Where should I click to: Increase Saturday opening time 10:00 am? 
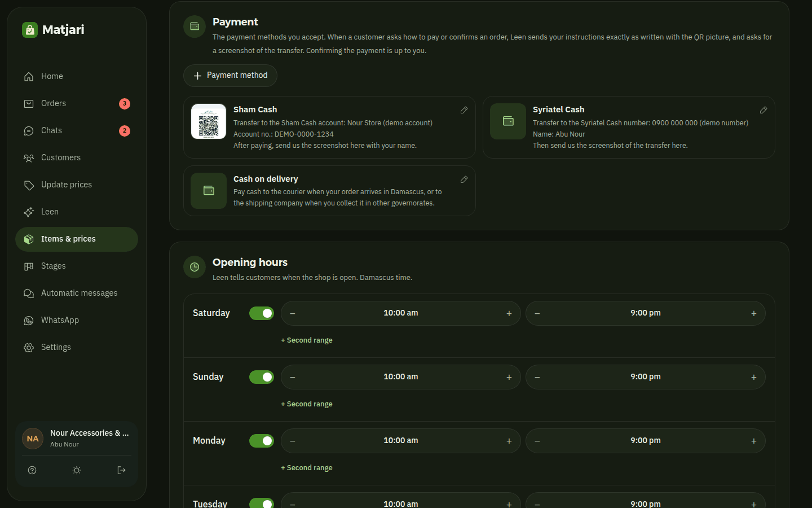[509, 313]
